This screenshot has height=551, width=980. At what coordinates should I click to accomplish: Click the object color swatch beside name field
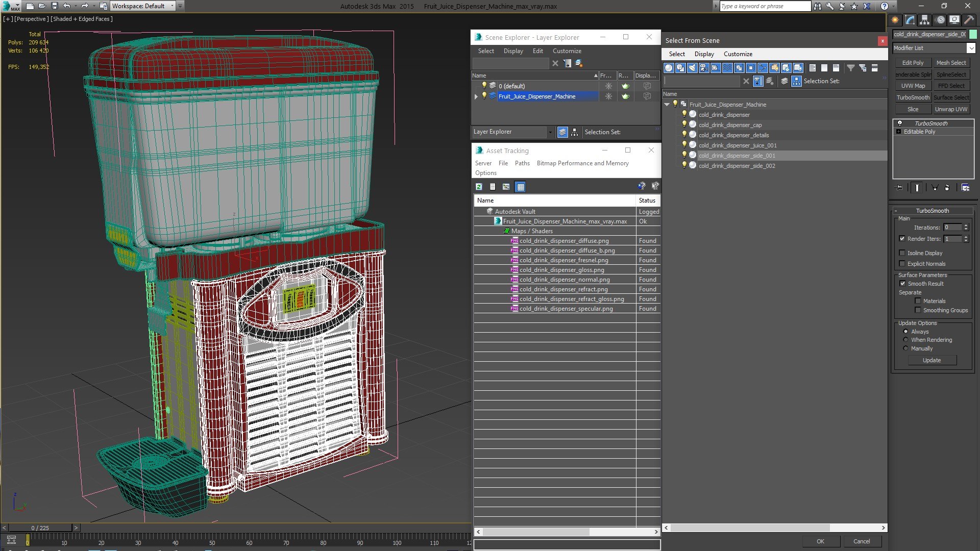(x=973, y=34)
